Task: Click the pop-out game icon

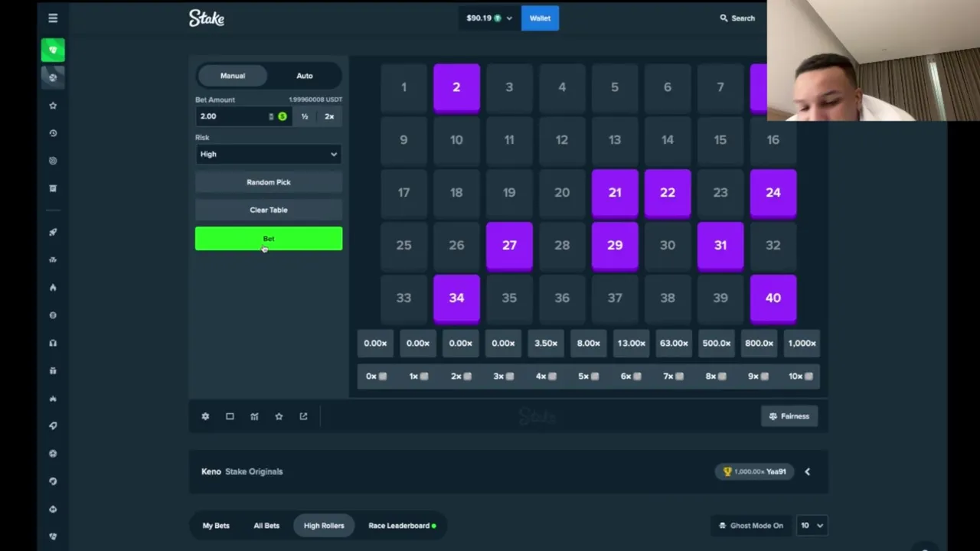Action: pyautogui.click(x=303, y=416)
